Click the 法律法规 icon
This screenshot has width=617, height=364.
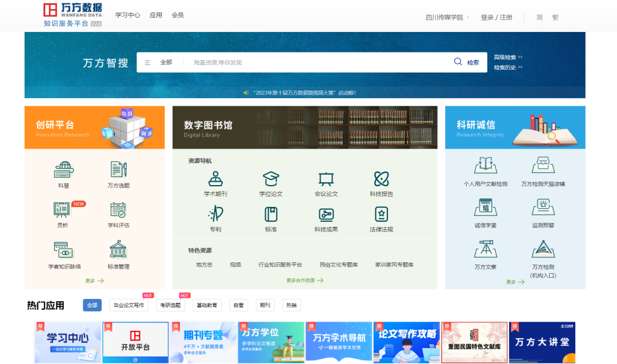381,215
